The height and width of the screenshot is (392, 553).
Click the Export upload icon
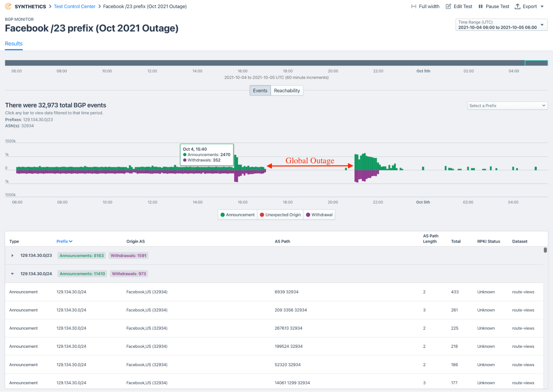[x=517, y=6]
